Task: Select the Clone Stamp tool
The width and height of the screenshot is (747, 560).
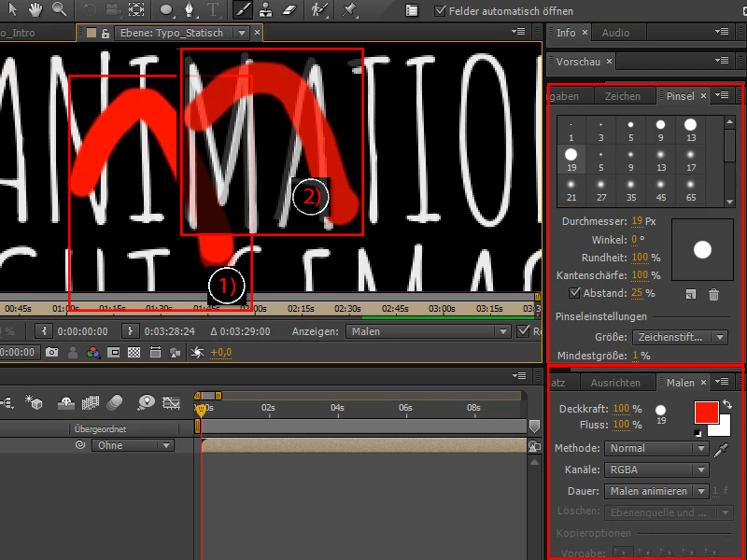Action: pyautogui.click(x=266, y=10)
